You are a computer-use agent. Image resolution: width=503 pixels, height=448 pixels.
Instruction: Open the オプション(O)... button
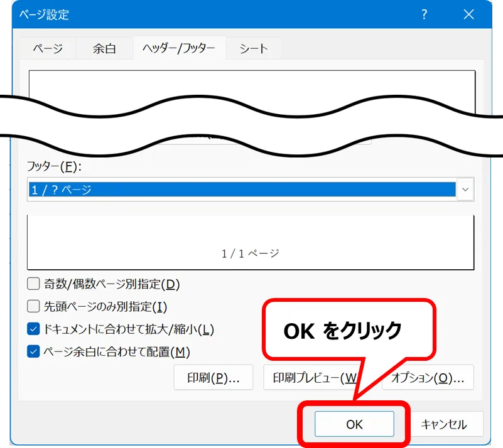pos(428,378)
